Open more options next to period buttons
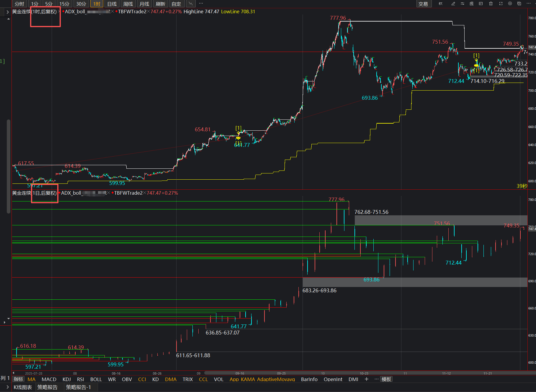Viewport: 536px width, 392px height. coord(201,4)
